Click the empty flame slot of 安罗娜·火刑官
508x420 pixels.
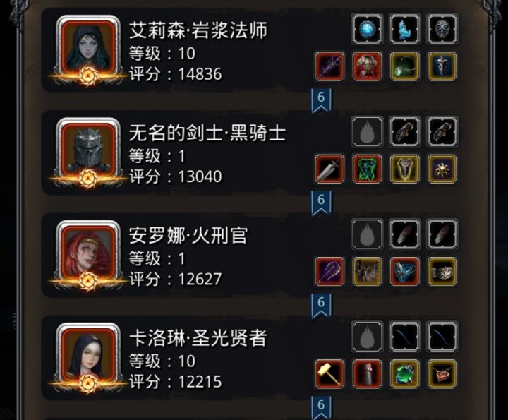click(x=367, y=234)
